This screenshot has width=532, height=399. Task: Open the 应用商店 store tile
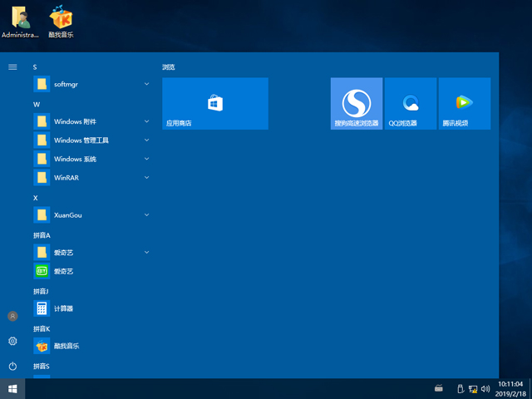[x=214, y=103]
